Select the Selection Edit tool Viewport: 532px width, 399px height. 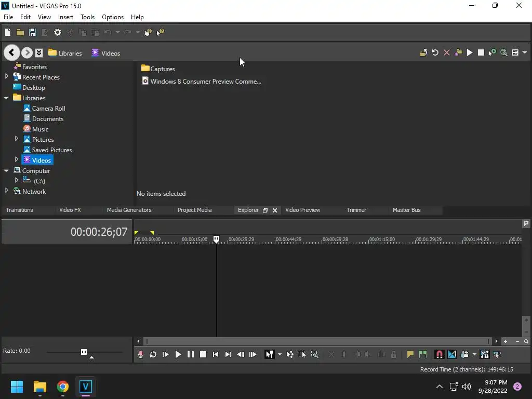[x=302, y=354]
